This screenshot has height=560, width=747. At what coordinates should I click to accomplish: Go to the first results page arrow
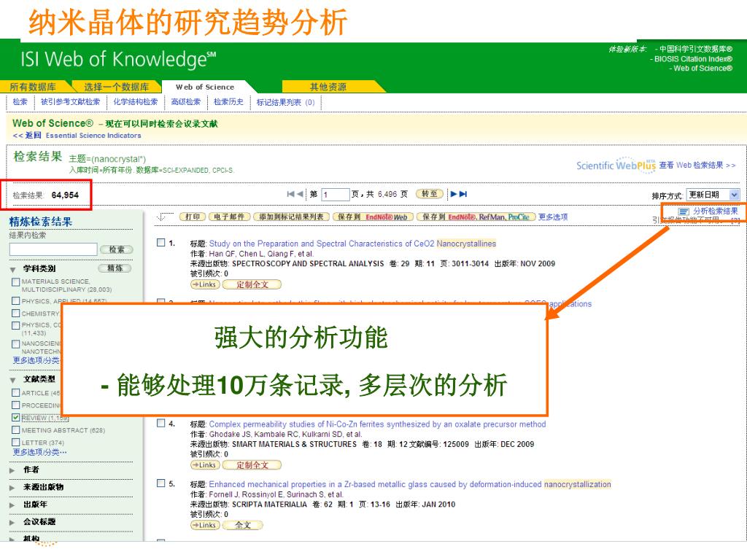pos(290,194)
